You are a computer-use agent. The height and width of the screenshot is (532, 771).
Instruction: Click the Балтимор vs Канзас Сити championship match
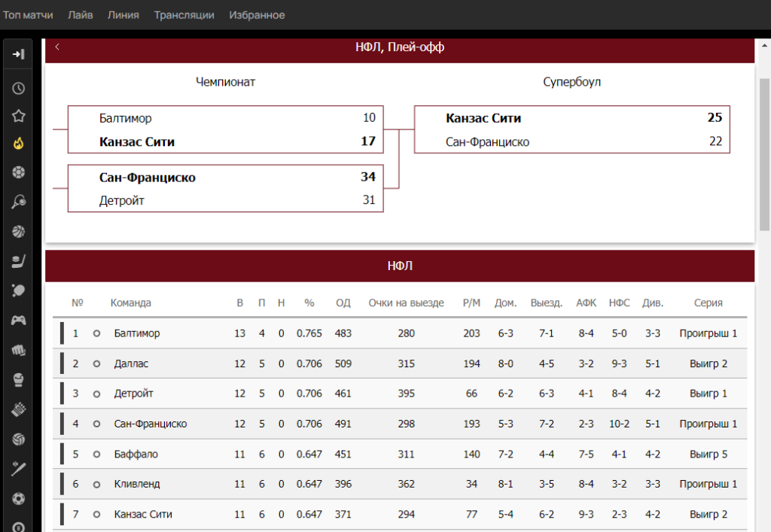225,129
